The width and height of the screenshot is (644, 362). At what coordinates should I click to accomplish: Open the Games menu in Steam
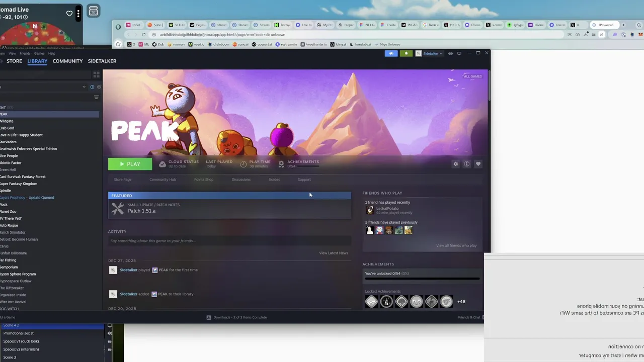point(39,53)
